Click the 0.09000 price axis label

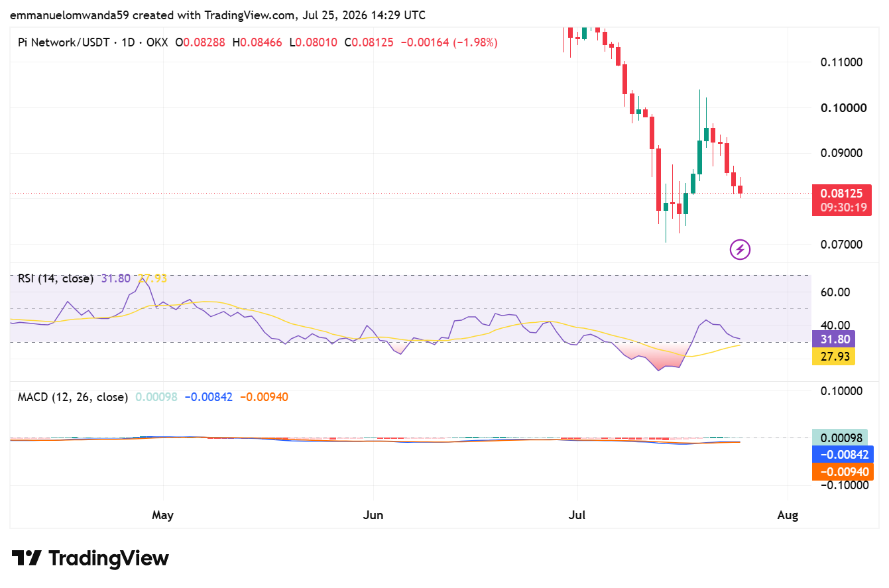[x=840, y=154]
